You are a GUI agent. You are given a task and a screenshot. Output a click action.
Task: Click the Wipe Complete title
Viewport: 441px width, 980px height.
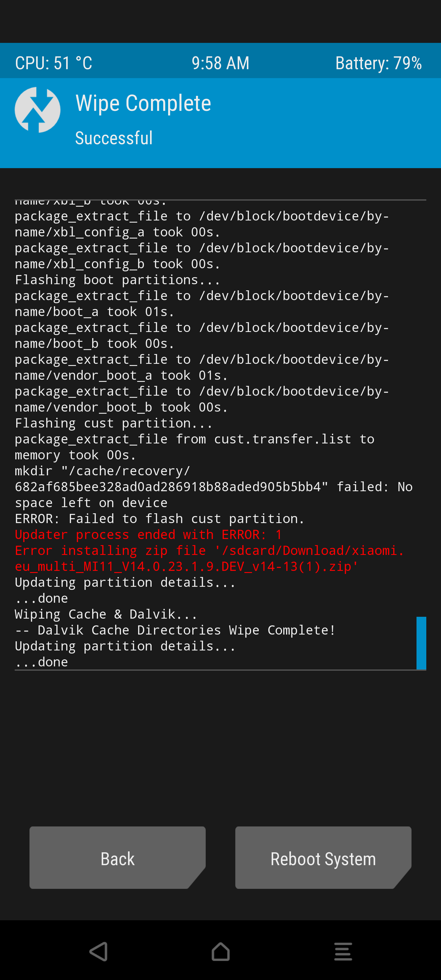tap(143, 103)
